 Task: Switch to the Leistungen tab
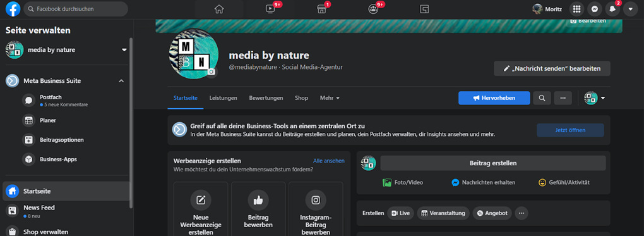(224, 98)
